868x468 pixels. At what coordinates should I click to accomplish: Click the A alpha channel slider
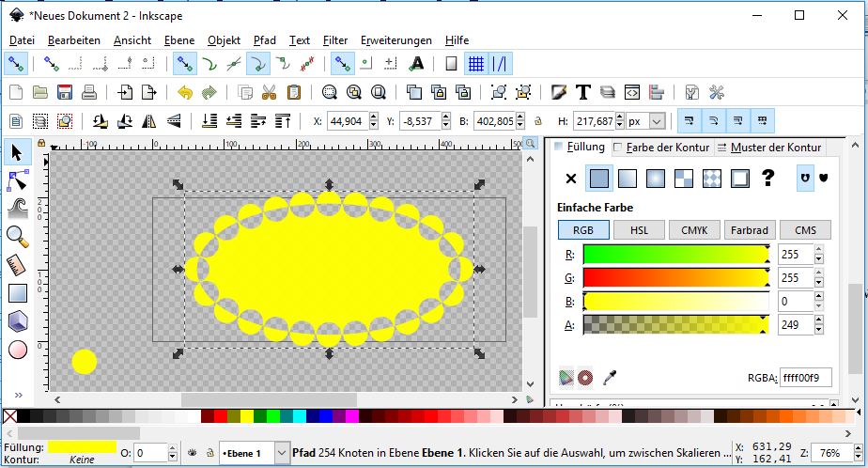click(x=676, y=324)
